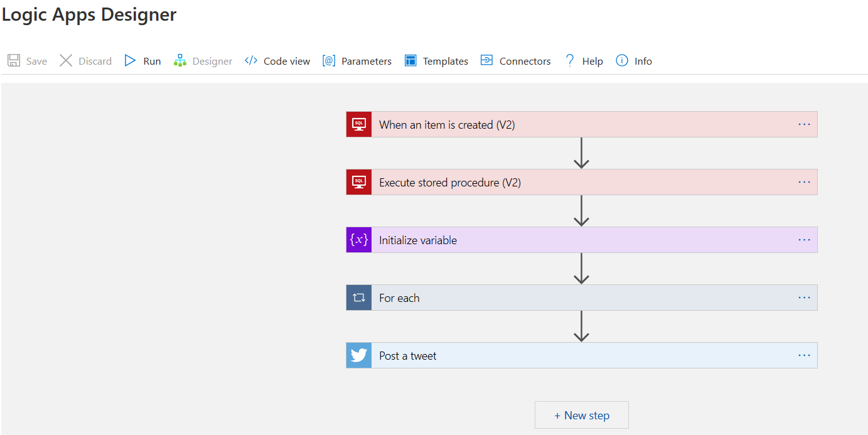
Task: Click the Run play icon
Action: 130,61
